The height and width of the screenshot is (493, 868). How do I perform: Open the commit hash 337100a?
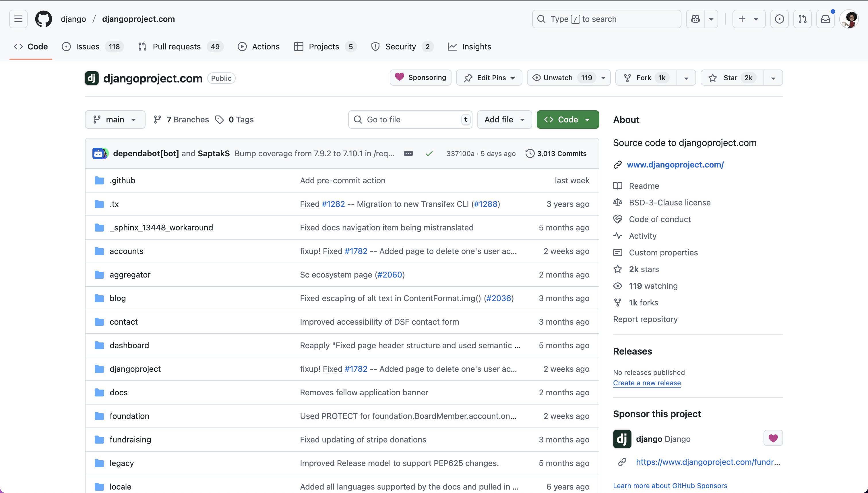tap(460, 154)
